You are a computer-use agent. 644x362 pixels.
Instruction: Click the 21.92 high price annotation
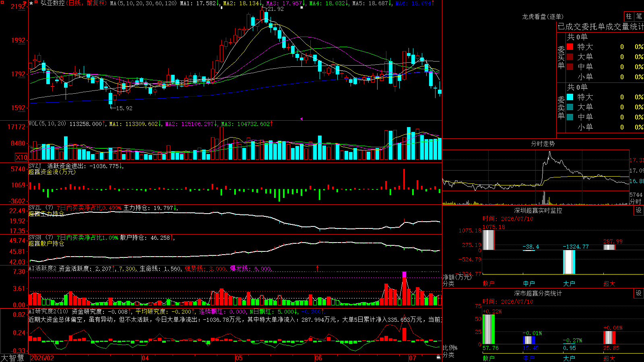(275, 9)
